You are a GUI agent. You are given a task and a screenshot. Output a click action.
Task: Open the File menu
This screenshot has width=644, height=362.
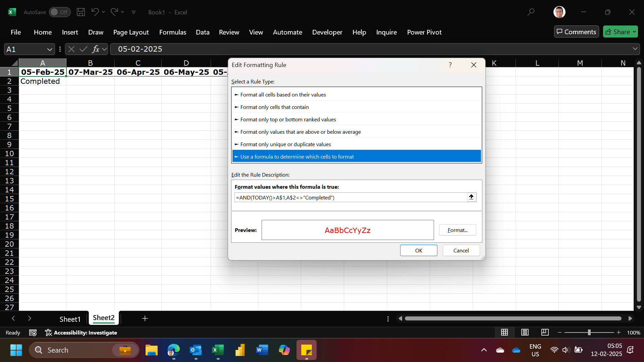pos(16,32)
